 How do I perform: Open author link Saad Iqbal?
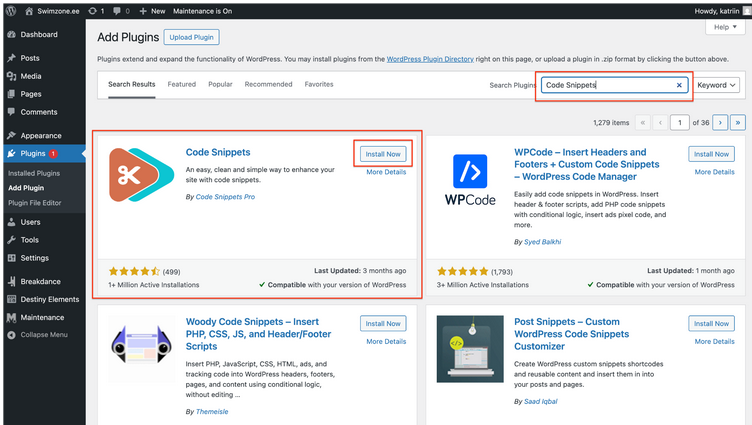click(x=540, y=401)
